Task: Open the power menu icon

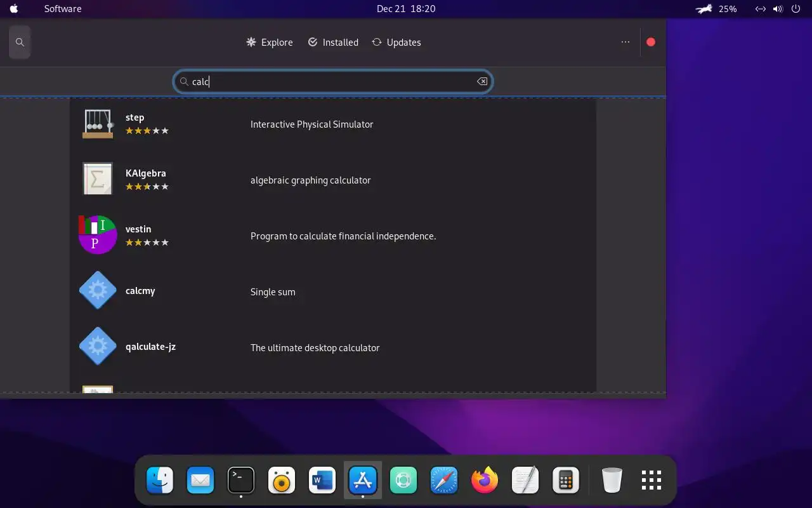Action: point(796,9)
